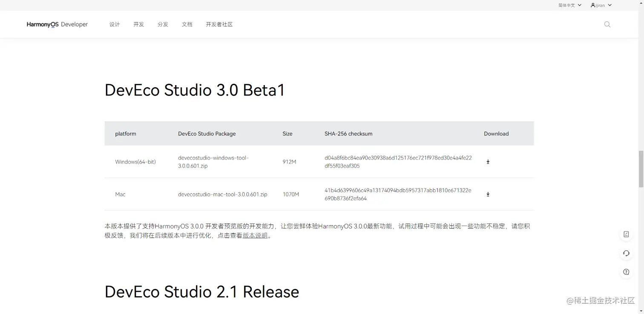Click the DevEco Studio 2.1 Release heading
Screen dimensions: 644x314
click(202, 291)
